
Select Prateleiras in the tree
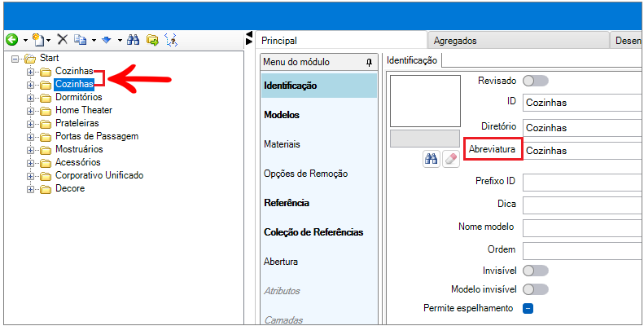[77, 123]
